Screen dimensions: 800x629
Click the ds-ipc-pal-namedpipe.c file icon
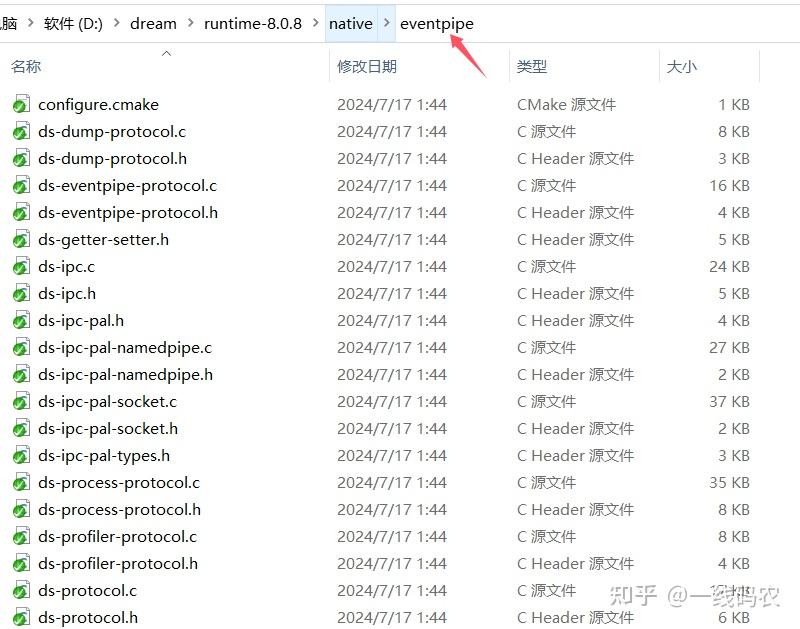click(x=22, y=347)
